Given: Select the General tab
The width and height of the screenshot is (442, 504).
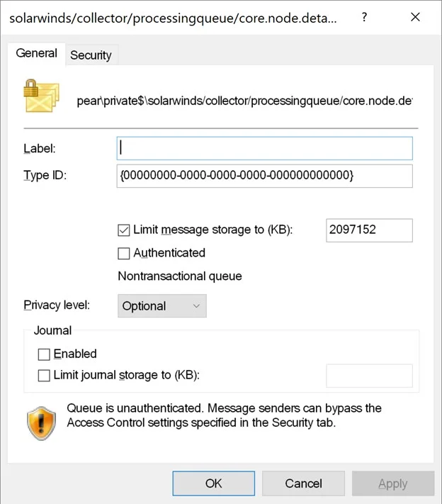Looking at the screenshot, I should [37, 53].
